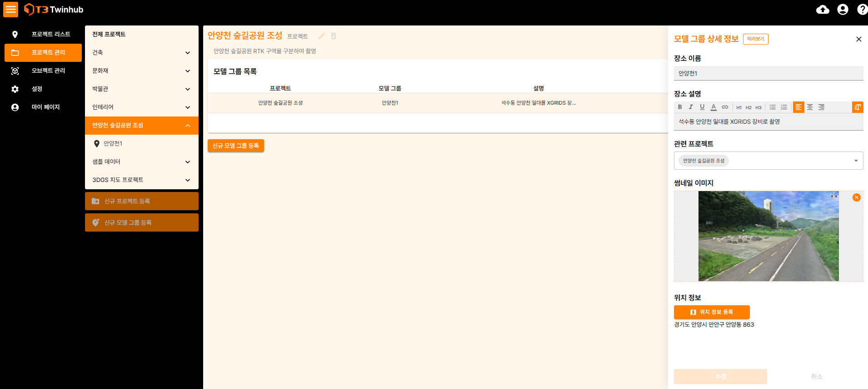Click 미리보기 preview button
This screenshot has width=868, height=389.
click(x=756, y=39)
